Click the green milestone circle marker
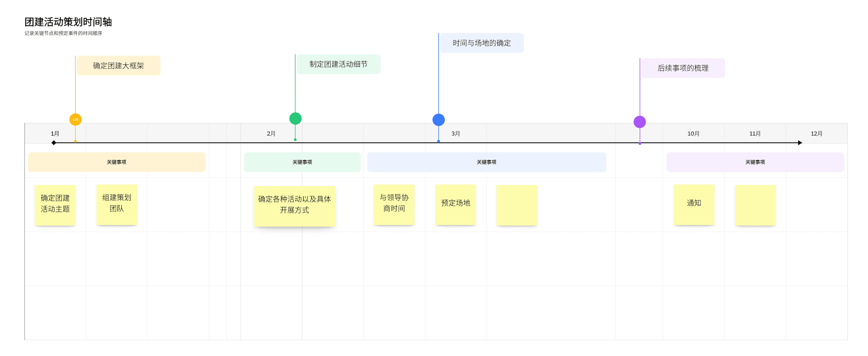Viewport: 868px width, 356px height. click(x=295, y=119)
